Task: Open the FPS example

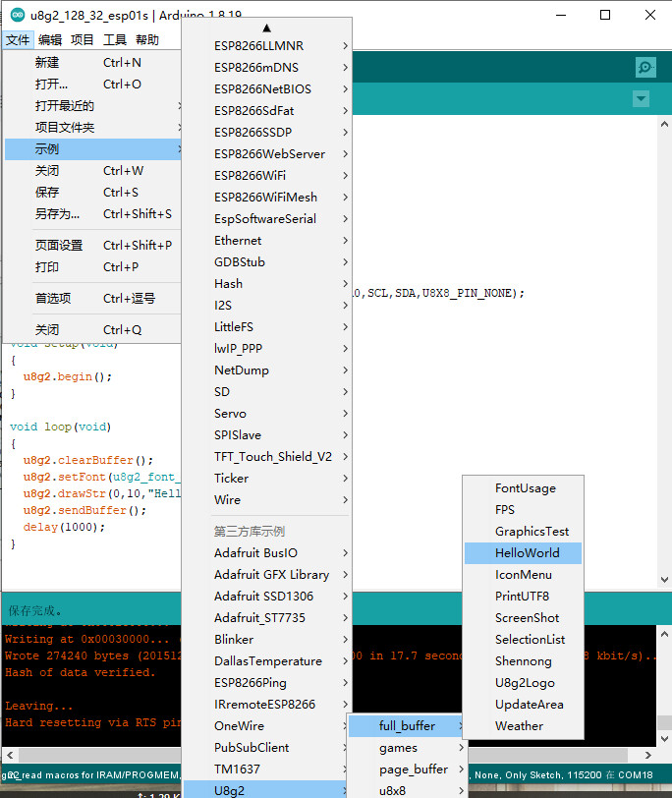Action: 523,509
